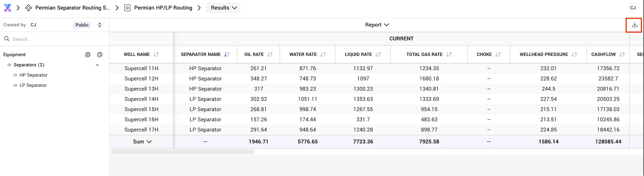Image resolution: width=644 pixels, height=176 pixels.
Task: Sort by Choke column
Action: (498, 54)
